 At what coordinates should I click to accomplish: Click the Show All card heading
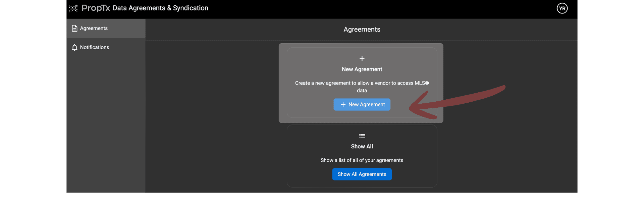(x=362, y=146)
